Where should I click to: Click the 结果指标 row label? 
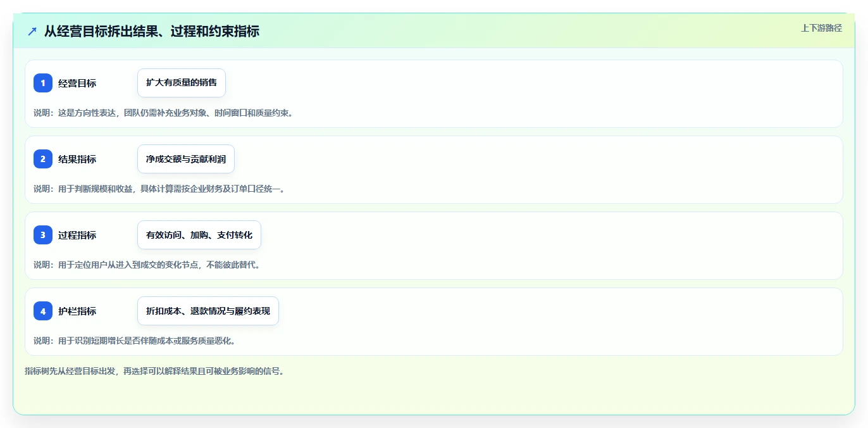77,159
